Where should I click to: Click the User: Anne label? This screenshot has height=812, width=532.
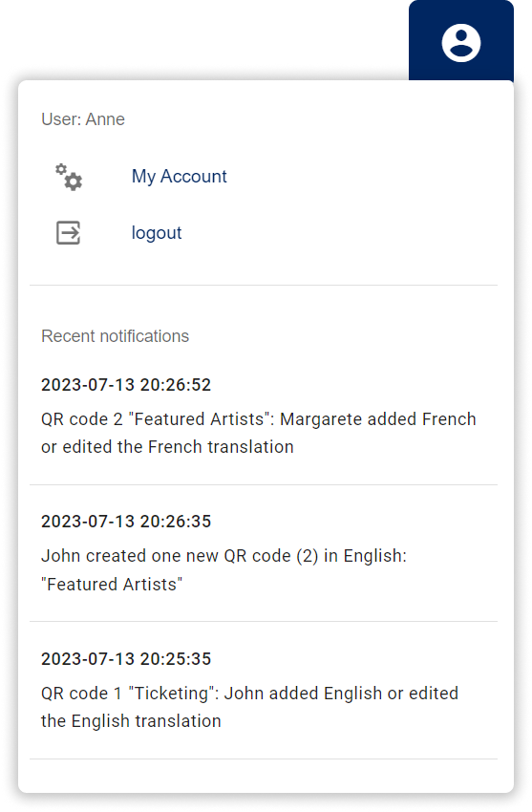(x=83, y=119)
